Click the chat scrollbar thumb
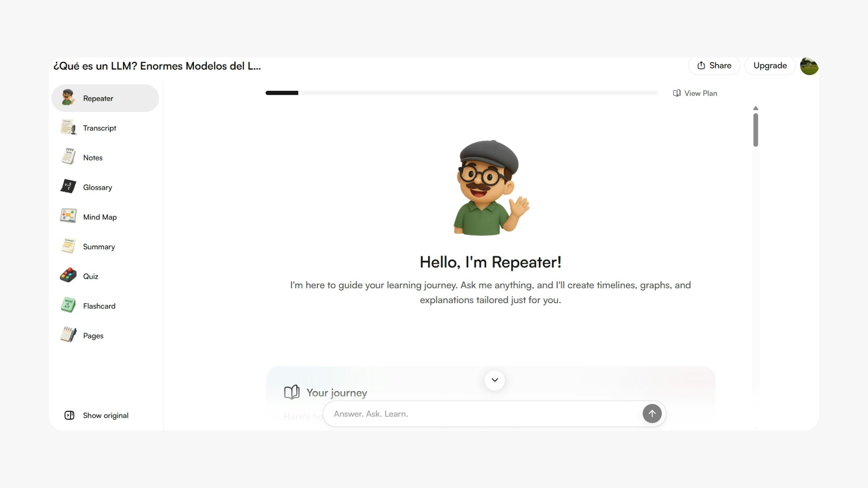The height and width of the screenshot is (488, 868). pos(755,130)
